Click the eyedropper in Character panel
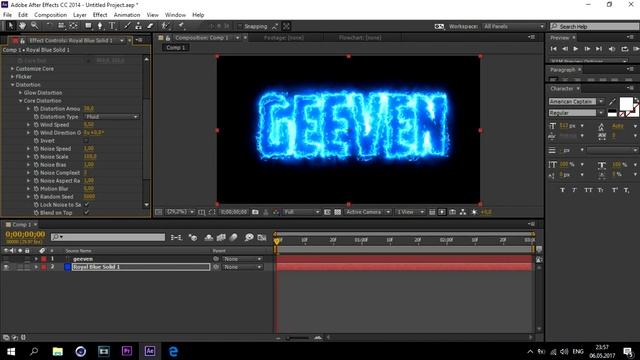The width and height of the screenshot is (640, 360). [x=612, y=102]
